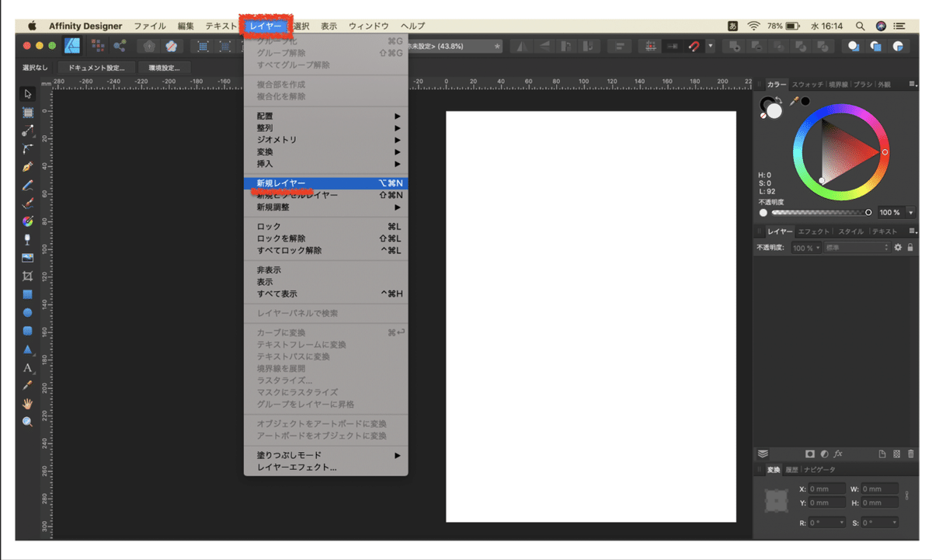
Task: Click the hue ring handle on color wheel
Action: point(885,152)
